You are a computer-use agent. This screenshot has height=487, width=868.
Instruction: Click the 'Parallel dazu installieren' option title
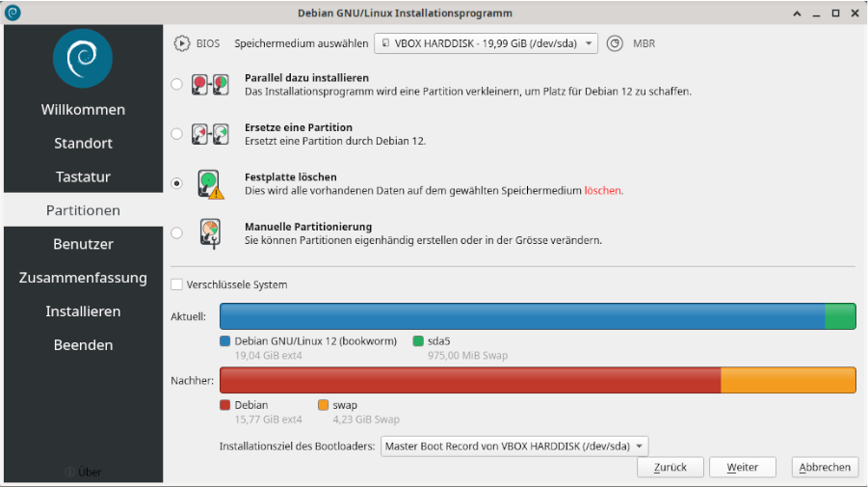point(306,78)
